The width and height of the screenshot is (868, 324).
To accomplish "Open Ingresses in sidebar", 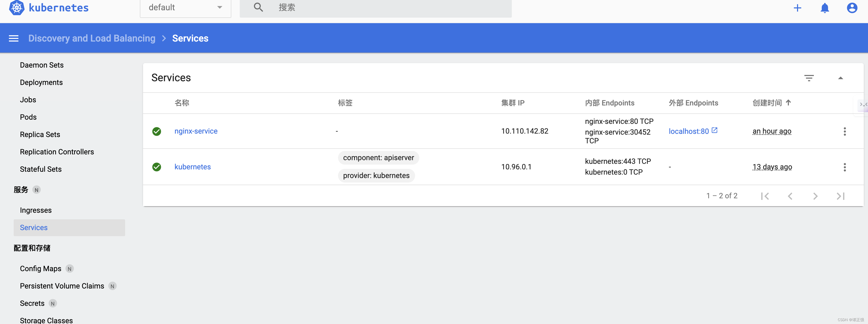I will click(36, 210).
